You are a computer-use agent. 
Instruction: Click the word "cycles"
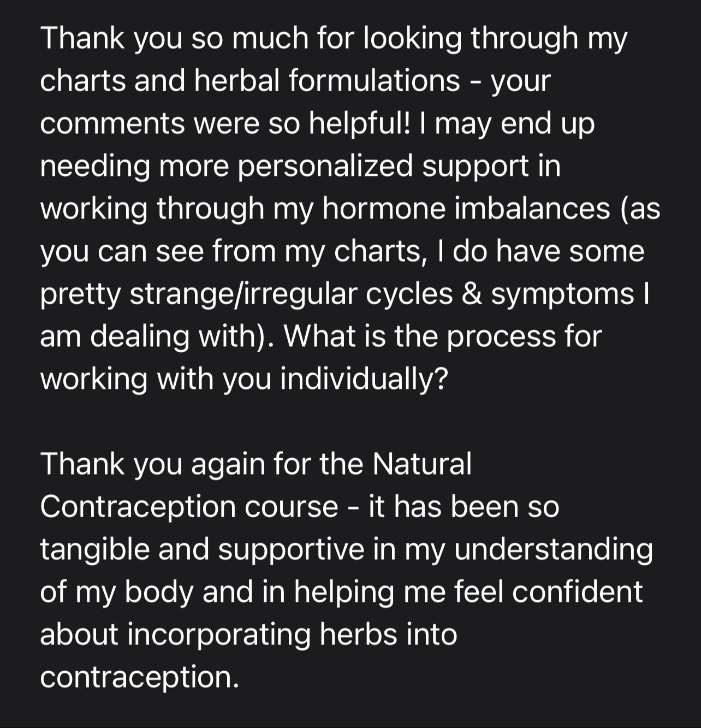(409, 294)
